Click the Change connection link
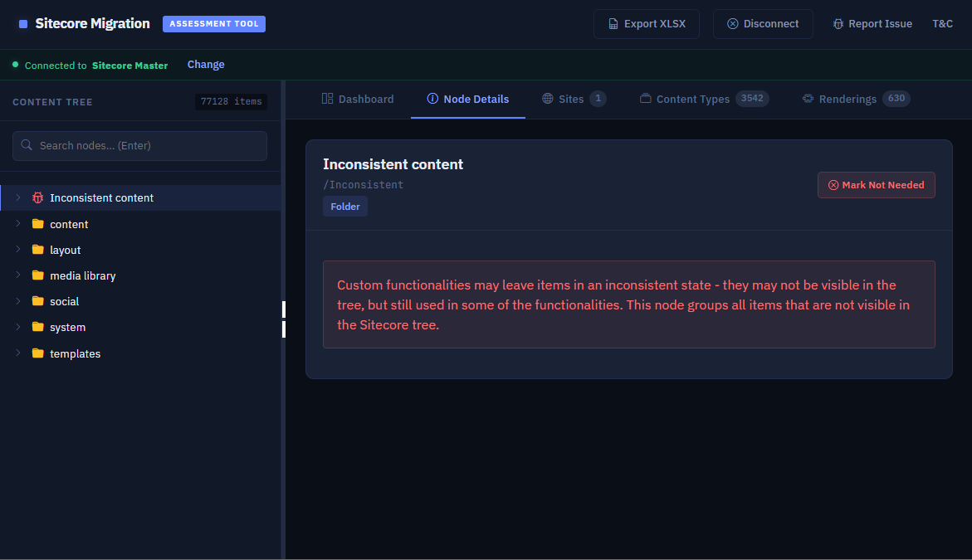Image resolution: width=972 pixels, height=560 pixels. pos(206,65)
